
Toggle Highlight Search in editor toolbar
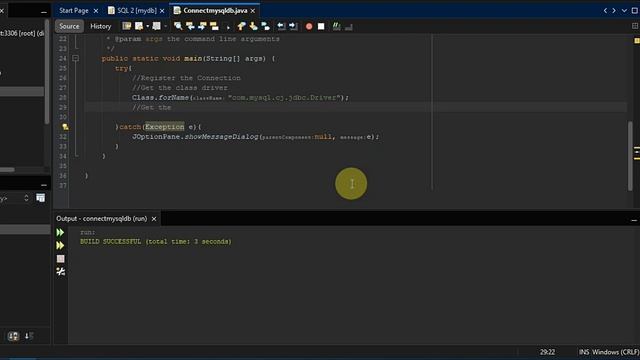coord(214,26)
